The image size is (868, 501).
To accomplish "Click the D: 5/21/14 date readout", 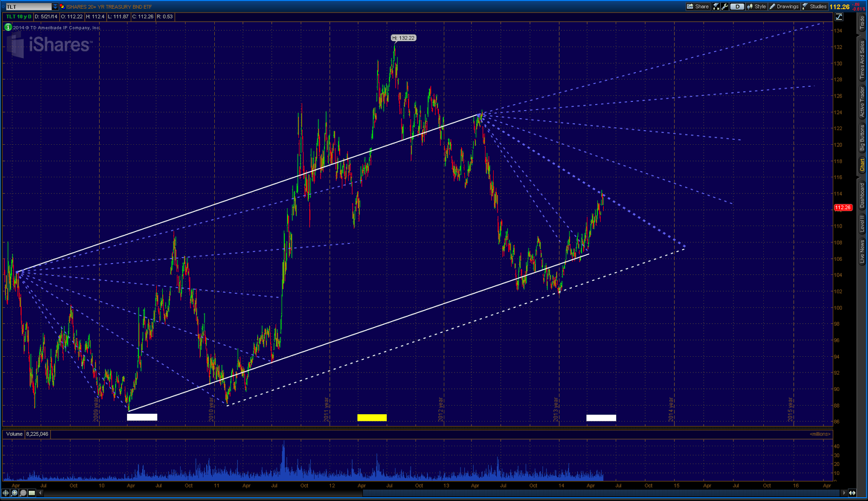I will [46, 17].
